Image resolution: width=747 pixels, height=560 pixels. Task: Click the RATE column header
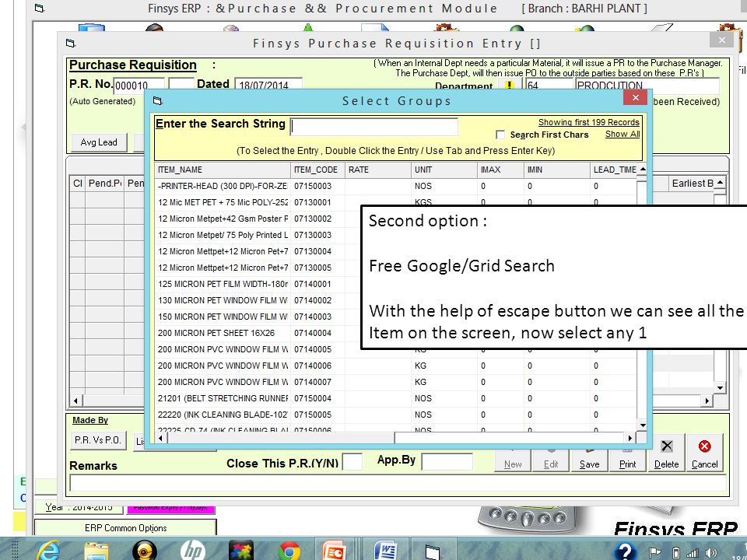[378, 170]
